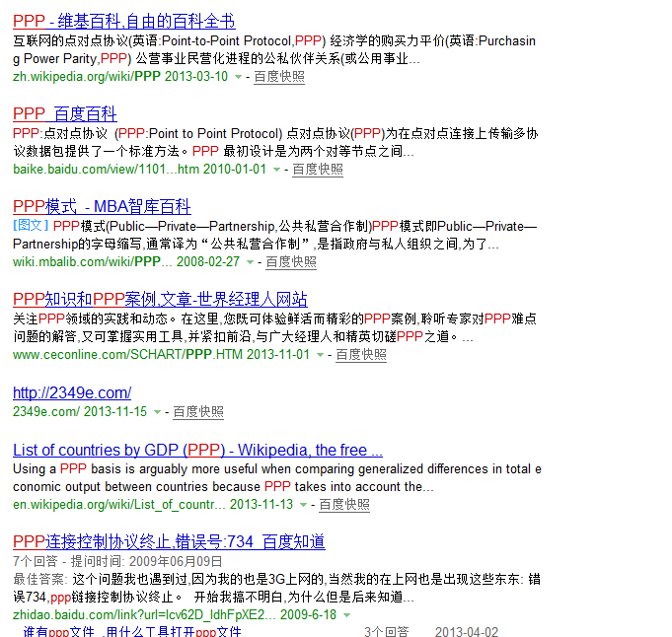Expand dropdown arrow next to 2349e.com URL
The height and width of the screenshot is (637, 672).
click(x=157, y=412)
